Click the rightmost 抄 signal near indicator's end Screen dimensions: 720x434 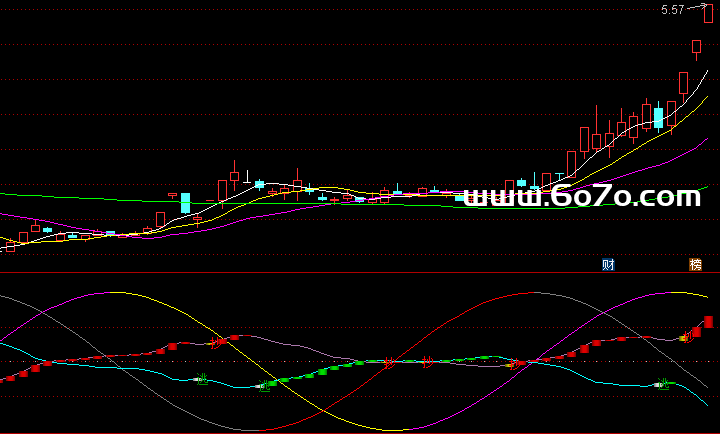tap(686, 337)
